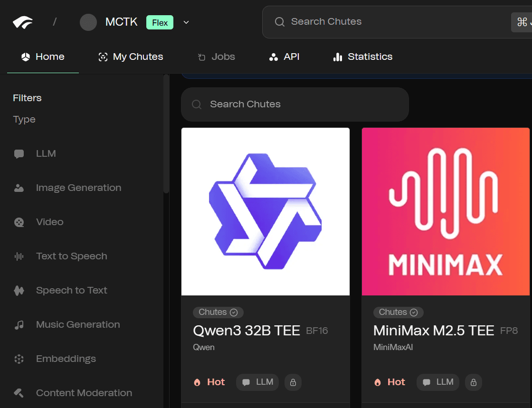Click the Content Moderation hammer icon
Image resolution: width=532 pixels, height=408 pixels.
(x=19, y=393)
